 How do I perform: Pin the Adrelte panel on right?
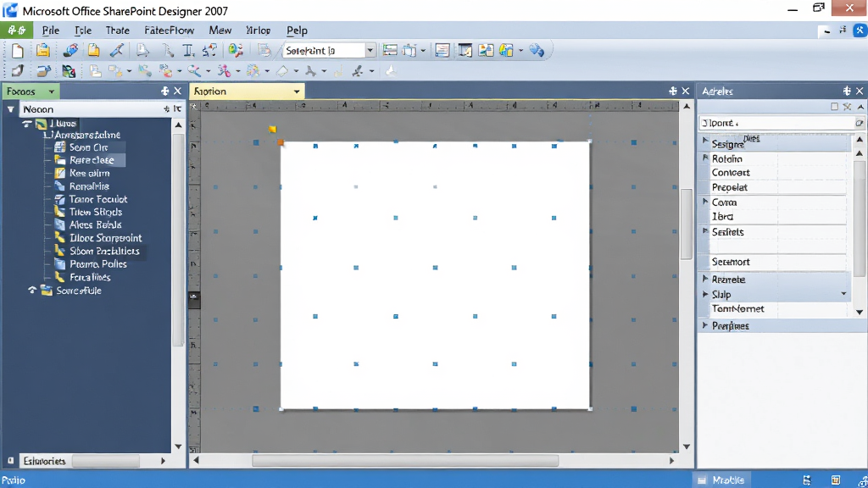pos(847,91)
